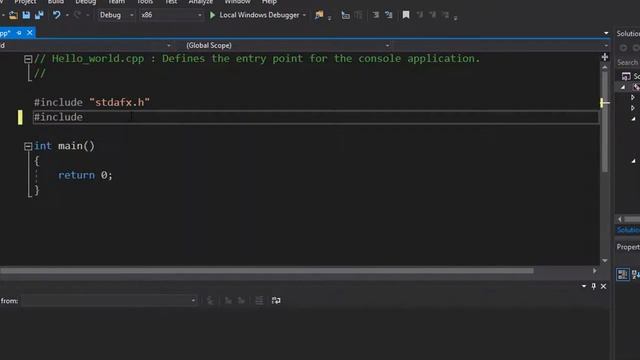Click the Categorized icon in Properties panel
The image size is (640, 360).
pos(623,274)
